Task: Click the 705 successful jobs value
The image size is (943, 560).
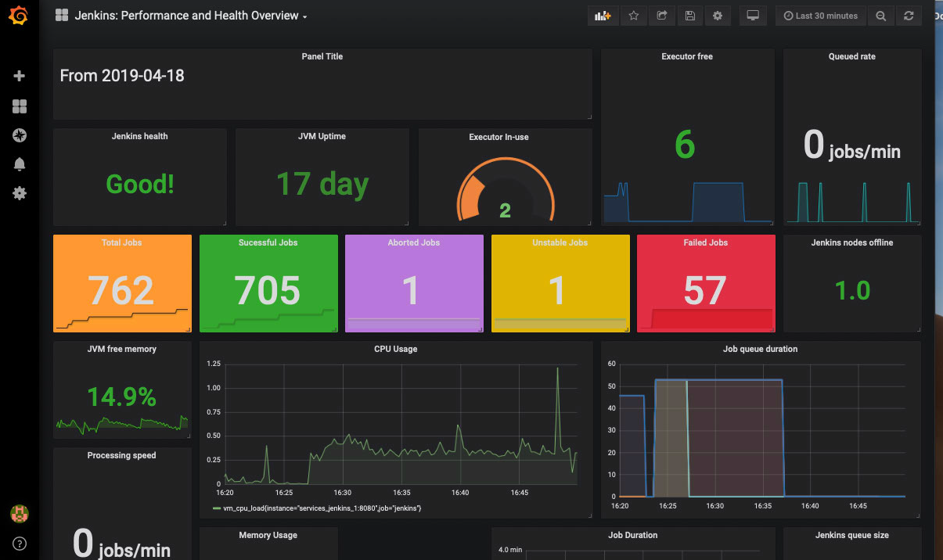Action: [x=268, y=290]
